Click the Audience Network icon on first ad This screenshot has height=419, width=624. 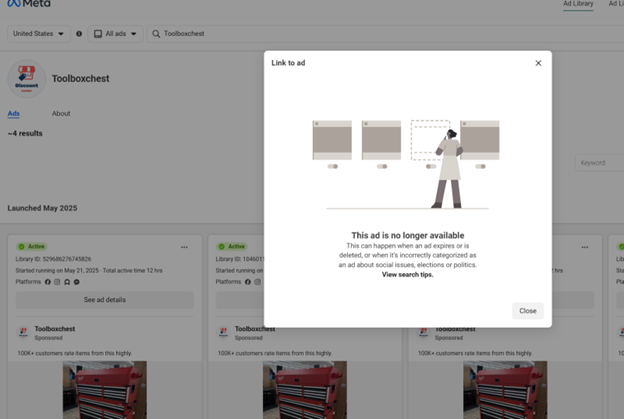[67, 282]
